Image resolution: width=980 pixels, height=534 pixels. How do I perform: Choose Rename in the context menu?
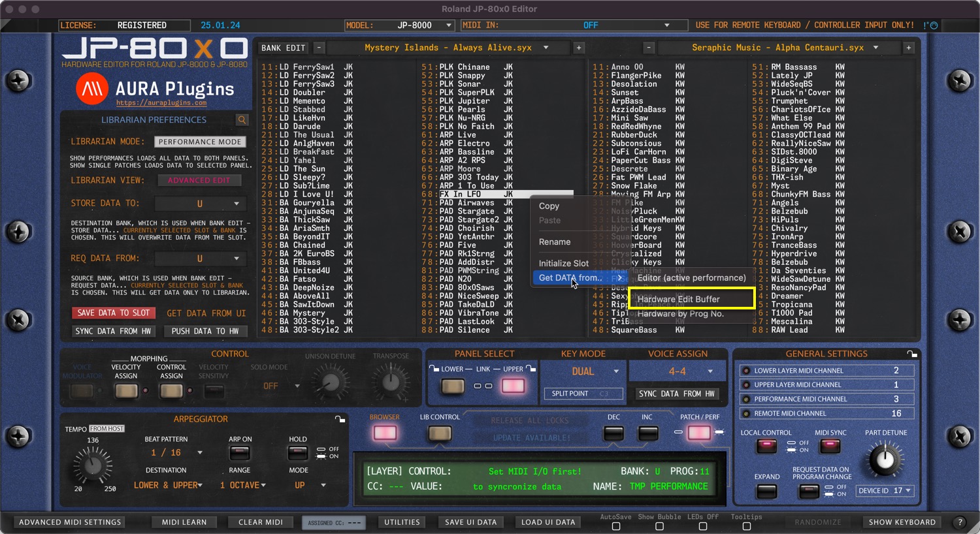pyautogui.click(x=555, y=242)
